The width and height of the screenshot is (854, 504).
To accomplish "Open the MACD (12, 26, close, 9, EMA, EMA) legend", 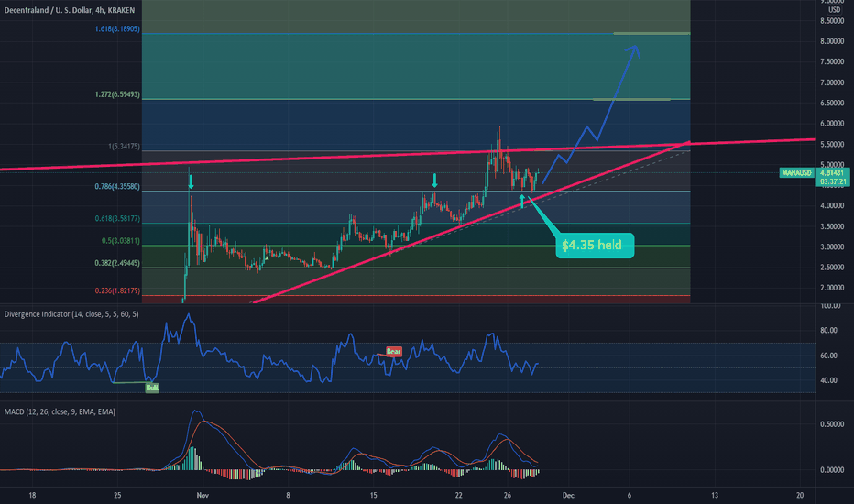I will (x=60, y=412).
